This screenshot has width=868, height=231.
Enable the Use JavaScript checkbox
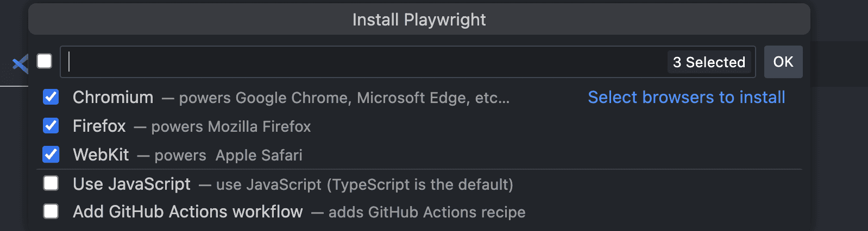(x=51, y=183)
